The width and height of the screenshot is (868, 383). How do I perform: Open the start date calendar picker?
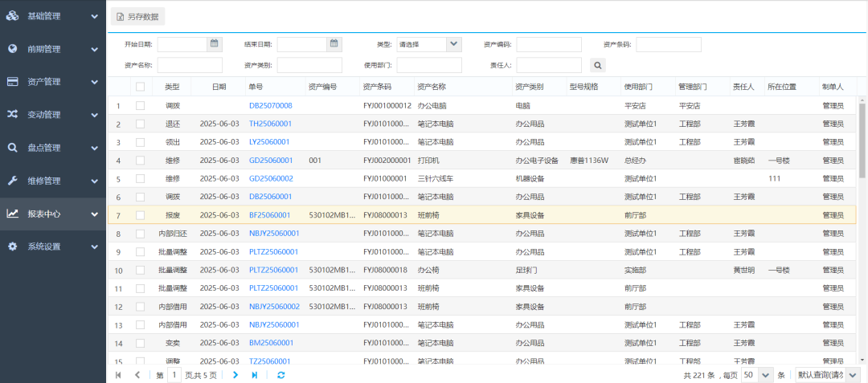215,44
